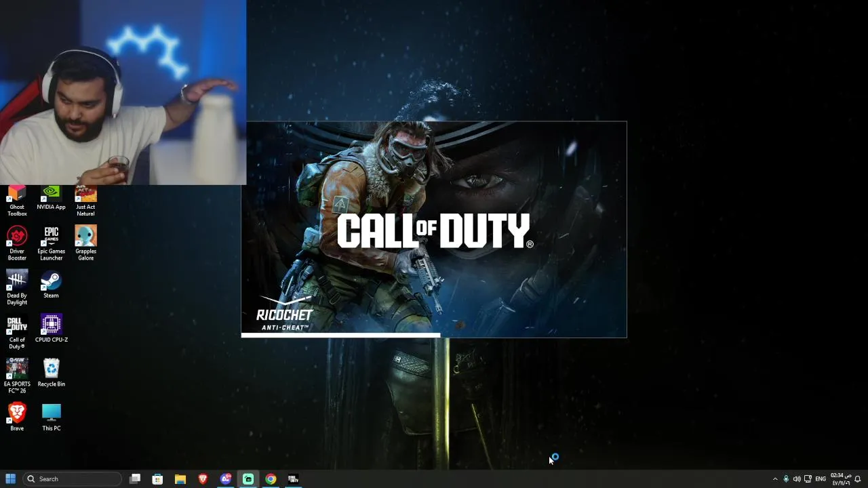The image size is (868, 488).
Task: Switch to Call of Duty taskbar item
Action: (x=293, y=479)
